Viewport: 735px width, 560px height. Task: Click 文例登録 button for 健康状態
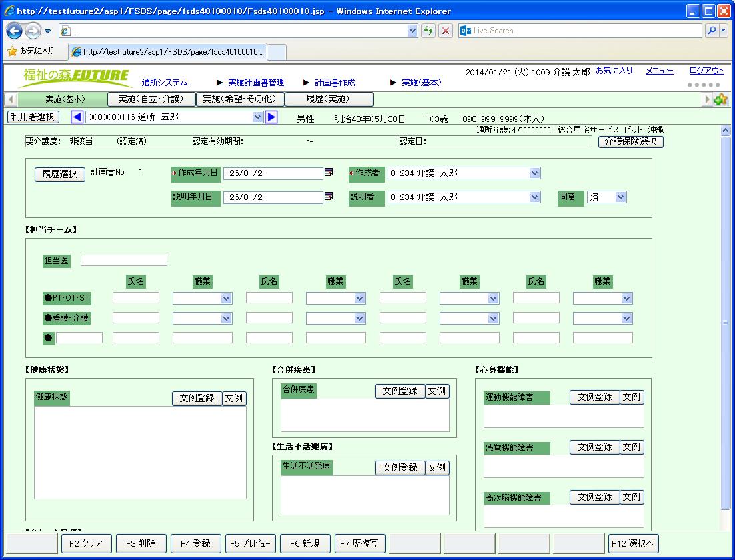pyautogui.click(x=197, y=398)
